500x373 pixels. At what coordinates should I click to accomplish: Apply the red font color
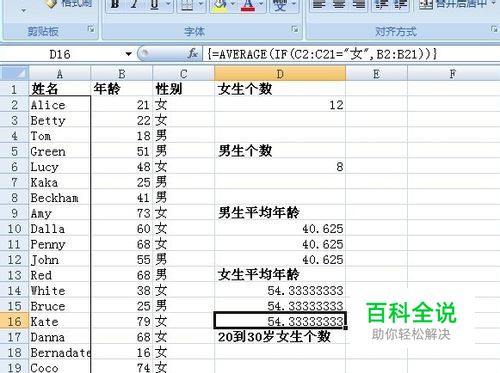tap(248, 5)
